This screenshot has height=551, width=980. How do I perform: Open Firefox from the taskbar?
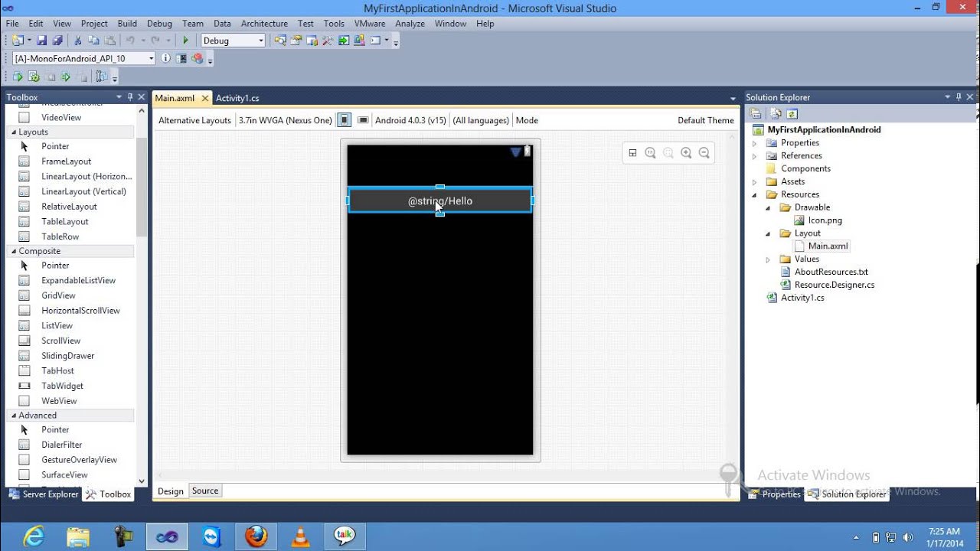(256, 536)
